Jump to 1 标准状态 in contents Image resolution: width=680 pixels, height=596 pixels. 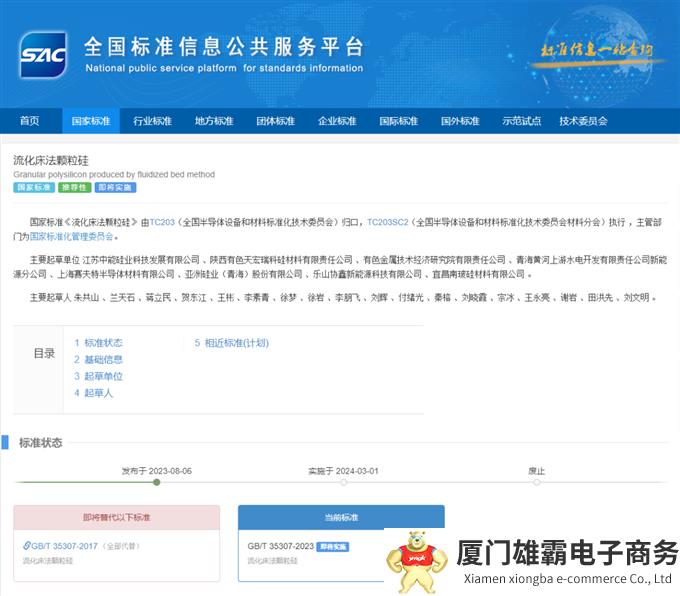tap(98, 343)
